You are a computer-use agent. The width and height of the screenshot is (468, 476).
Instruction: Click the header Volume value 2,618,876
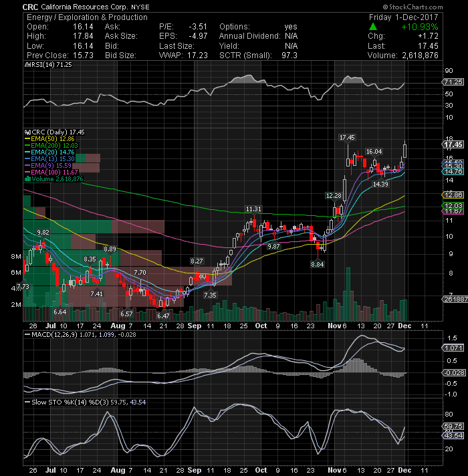tap(420, 55)
